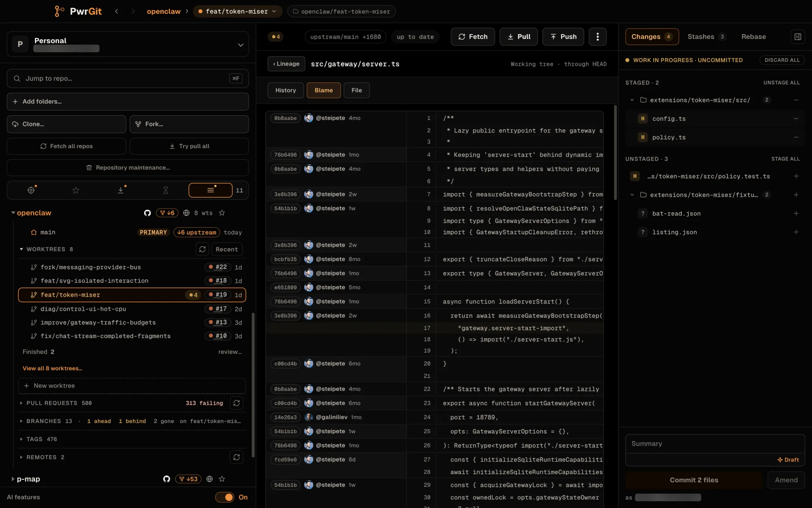Select the hourglass filter icon

[166, 190]
